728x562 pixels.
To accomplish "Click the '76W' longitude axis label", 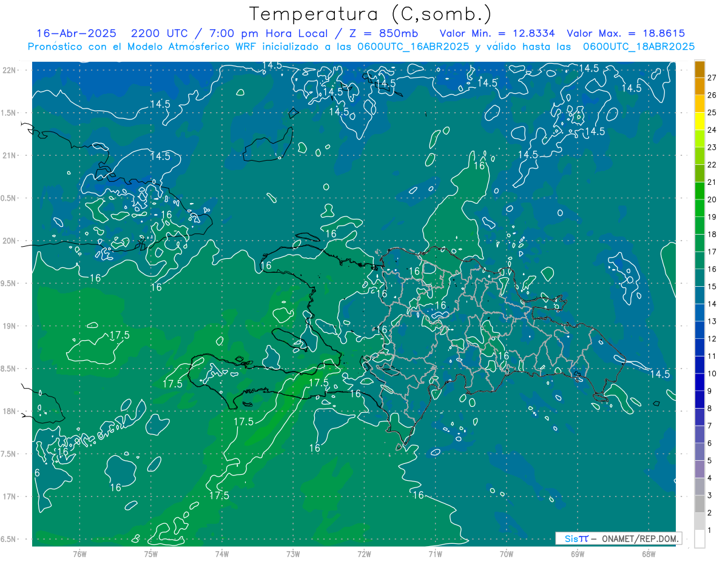I will pos(79,554).
